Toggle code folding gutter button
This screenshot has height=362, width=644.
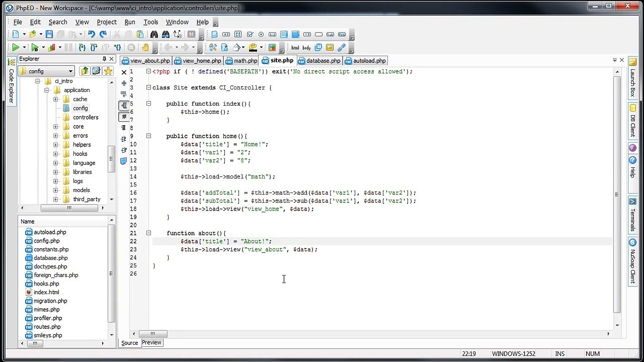click(124, 105)
